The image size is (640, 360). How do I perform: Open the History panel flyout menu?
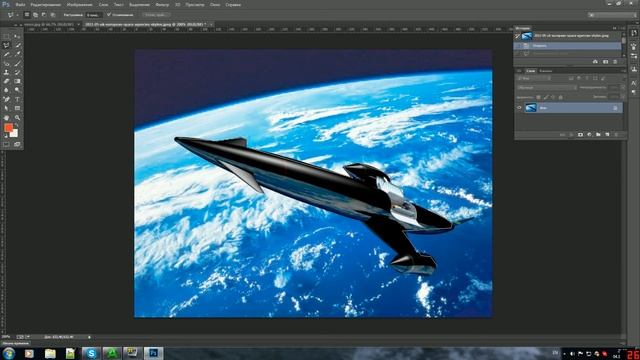[x=623, y=28]
